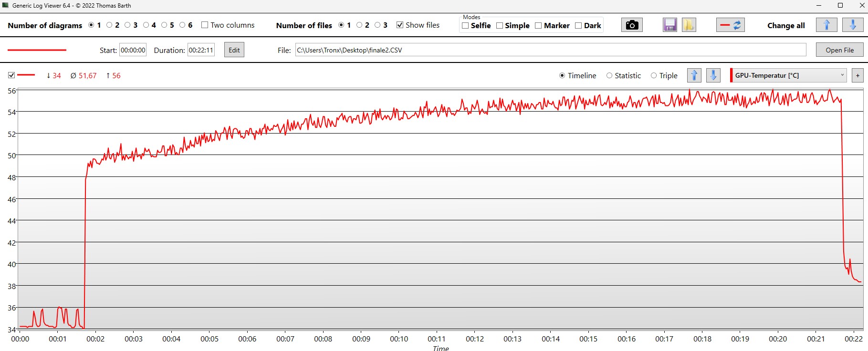Click the red color bar beside the GPU-Temperatur dropdown
Image resolution: width=868 pixels, height=351 pixels.
click(x=731, y=75)
